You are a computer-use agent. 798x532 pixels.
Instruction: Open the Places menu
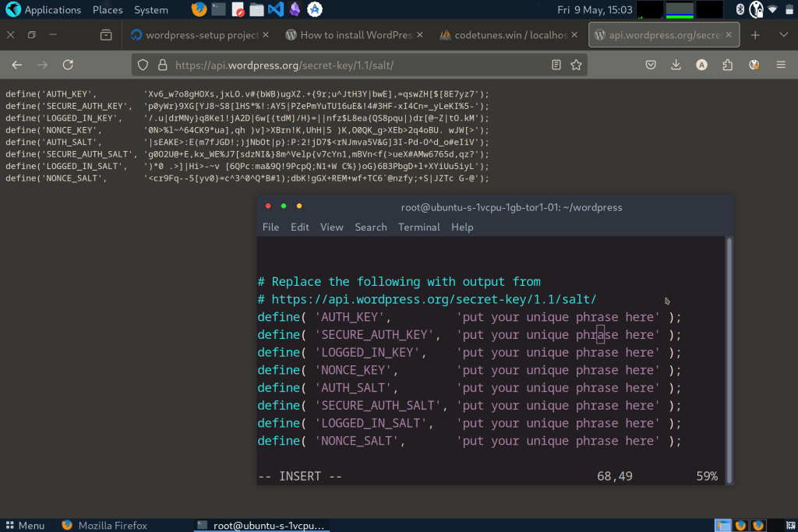click(108, 9)
